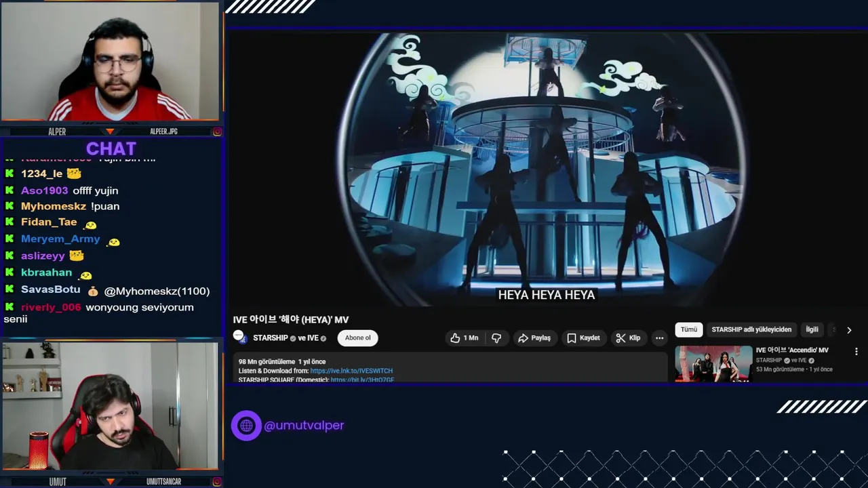Click Kick badge next to SavasBotu

click(9, 289)
